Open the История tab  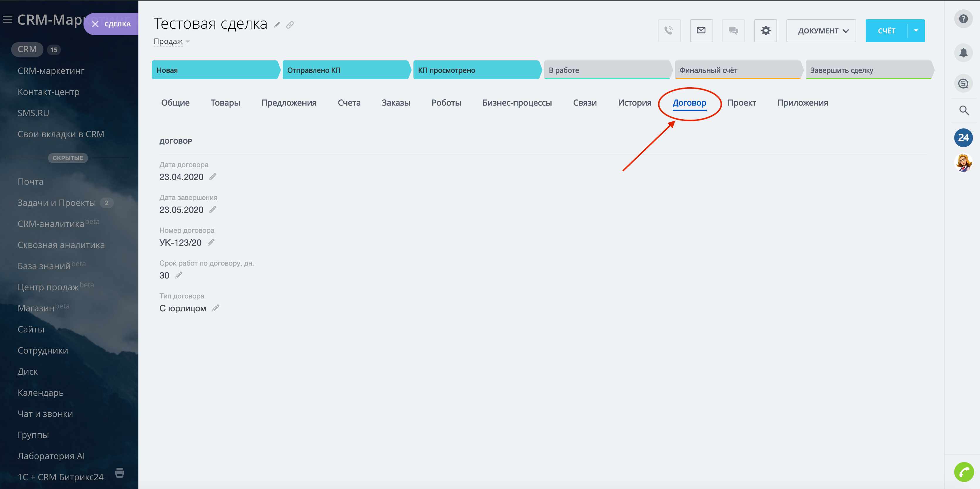(x=634, y=103)
